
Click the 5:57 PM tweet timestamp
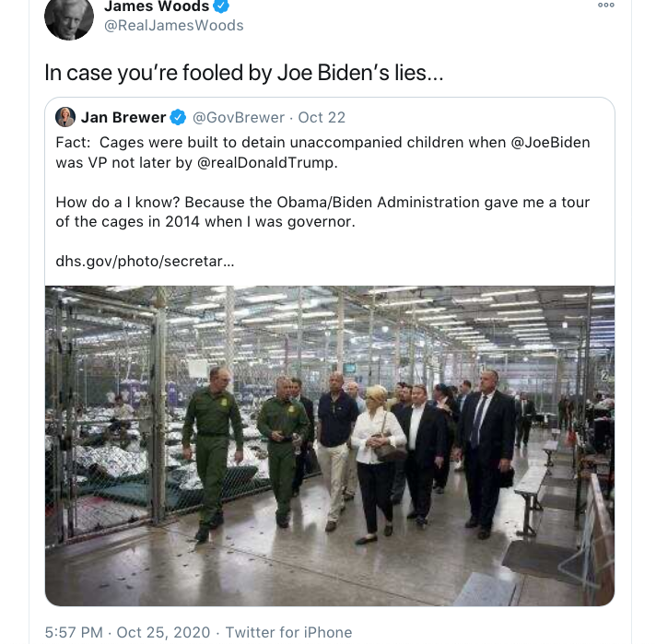[x=74, y=632]
